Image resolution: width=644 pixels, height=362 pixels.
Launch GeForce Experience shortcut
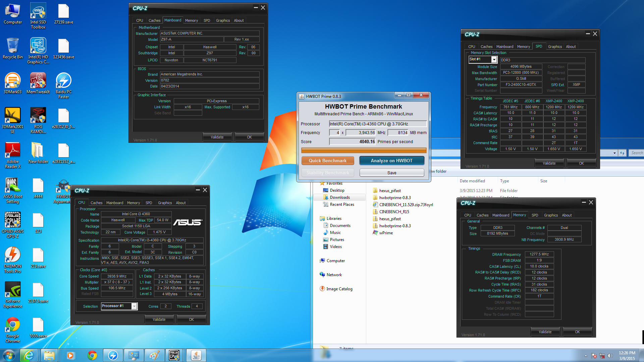tap(13, 295)
